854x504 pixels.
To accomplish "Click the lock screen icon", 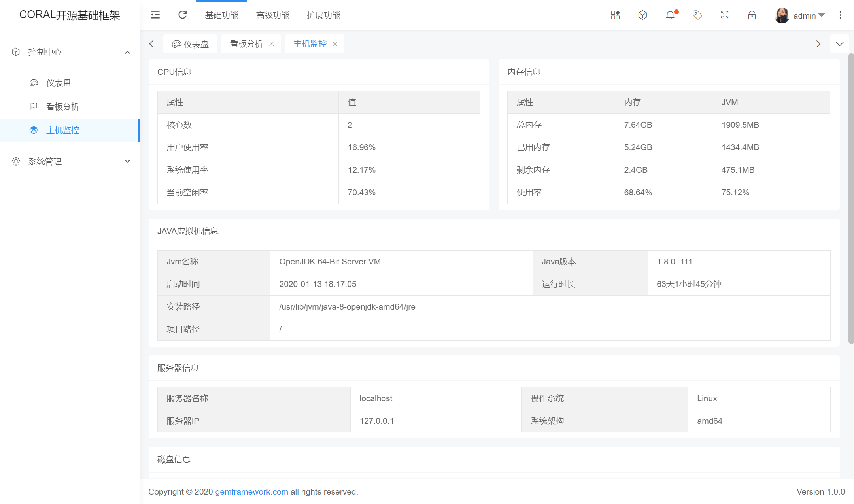I will [752, 15].
